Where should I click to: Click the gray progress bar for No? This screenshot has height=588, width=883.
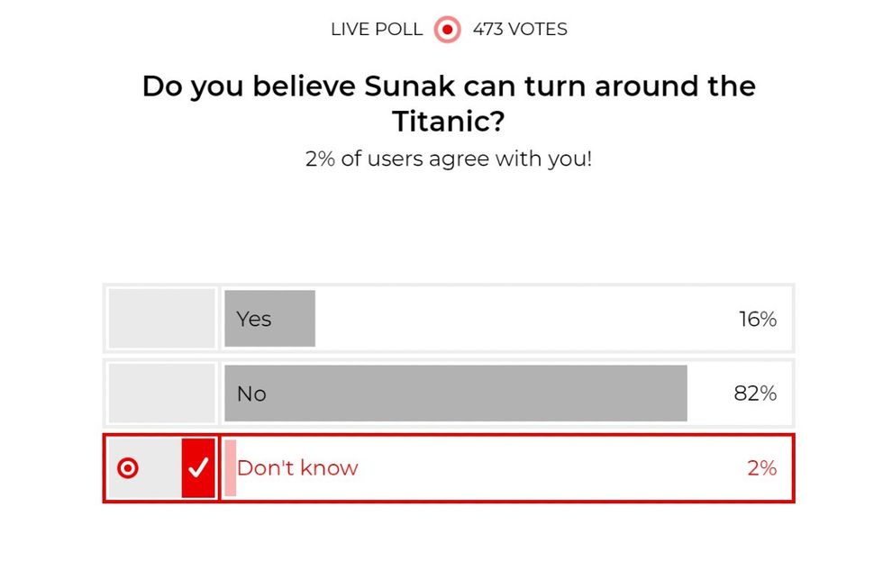point(455,393)
